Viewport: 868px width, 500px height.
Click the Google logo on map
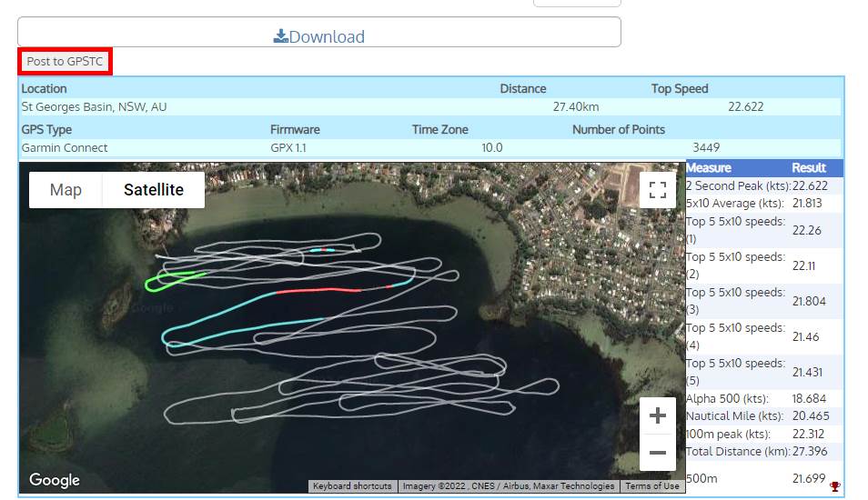pos(54,480)
